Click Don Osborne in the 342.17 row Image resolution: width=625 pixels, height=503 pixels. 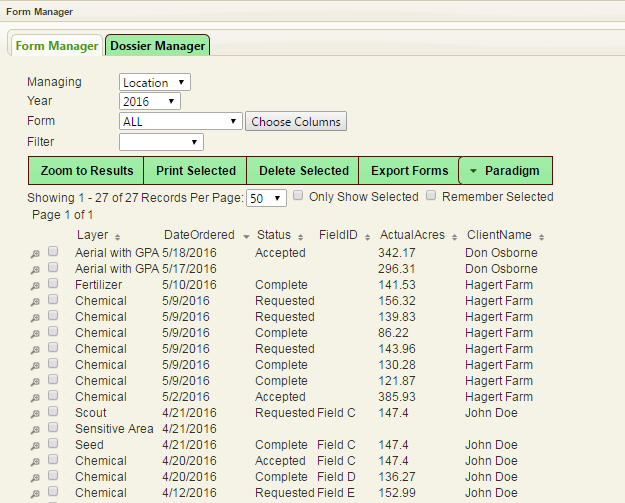(501, 253)
